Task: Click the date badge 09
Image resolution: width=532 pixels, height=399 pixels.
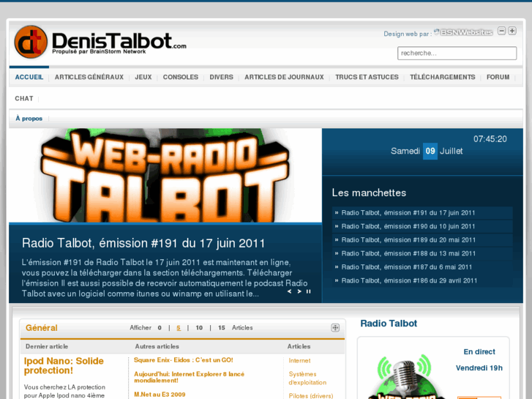Action: tap(430, 151)
